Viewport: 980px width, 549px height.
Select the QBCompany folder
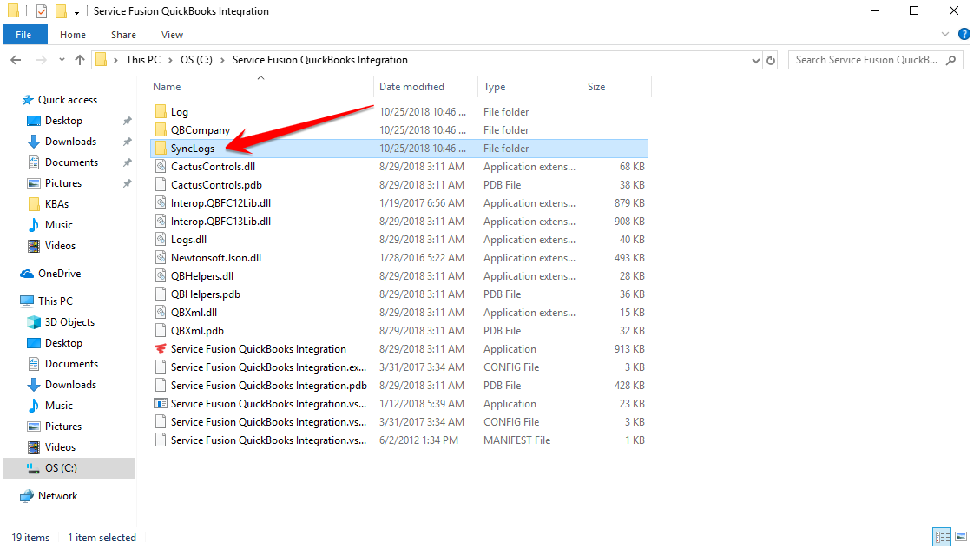[201, 130]
